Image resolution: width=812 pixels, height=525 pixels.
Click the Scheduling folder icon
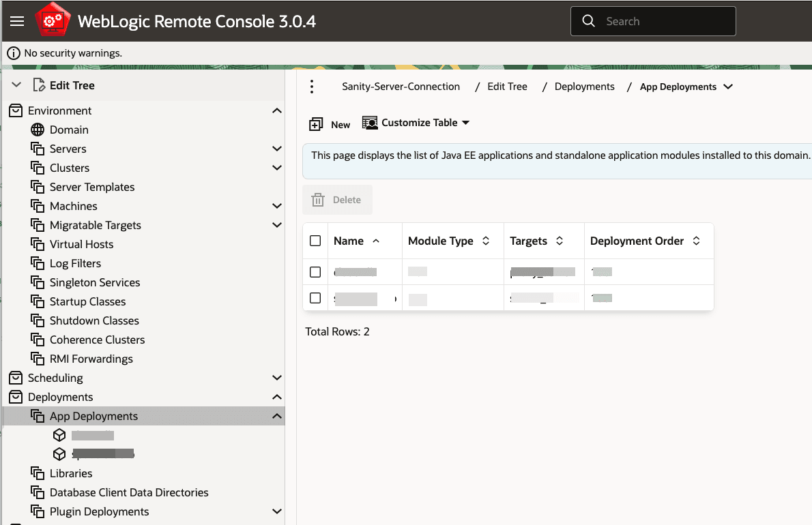tap(16, 378)
